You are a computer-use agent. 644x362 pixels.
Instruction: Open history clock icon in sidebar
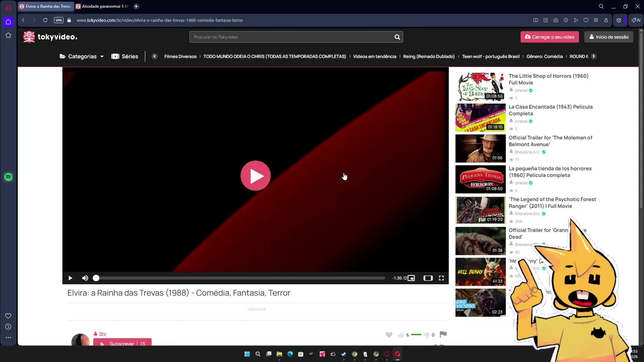8,327
